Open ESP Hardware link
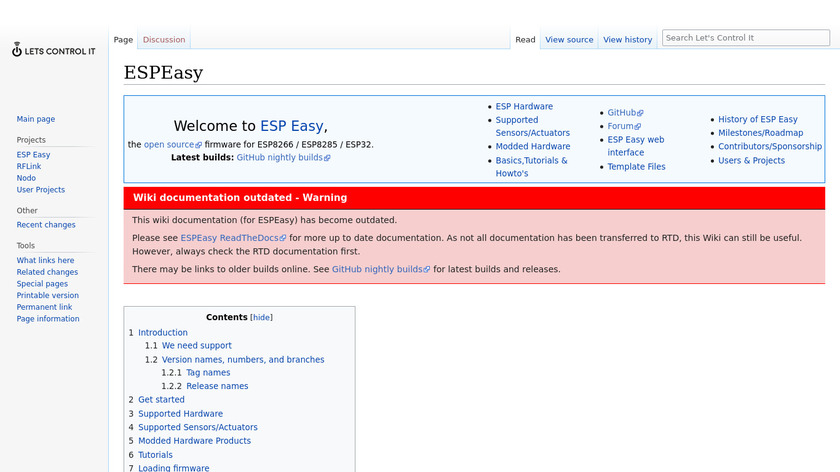Image resolution: width=840 pixels, height=472 pixels. click(524, 106)
